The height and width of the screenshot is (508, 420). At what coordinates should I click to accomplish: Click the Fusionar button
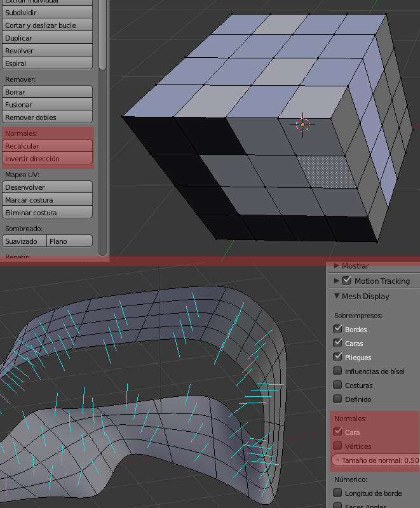(x=47, y=105)
